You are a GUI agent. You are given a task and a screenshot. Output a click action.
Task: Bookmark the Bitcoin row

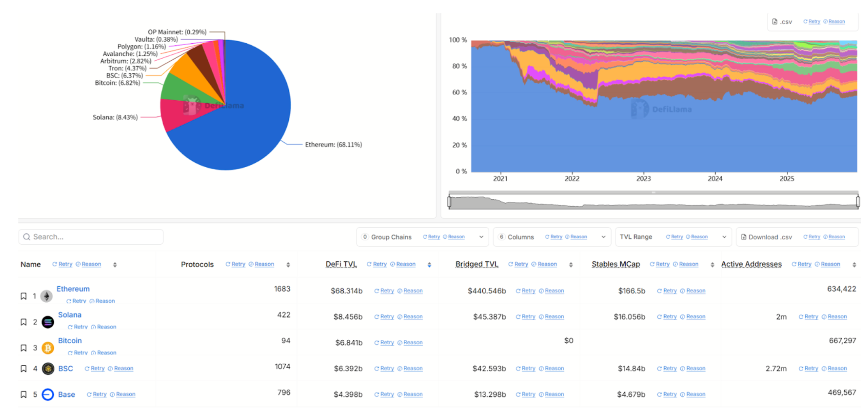24,348
